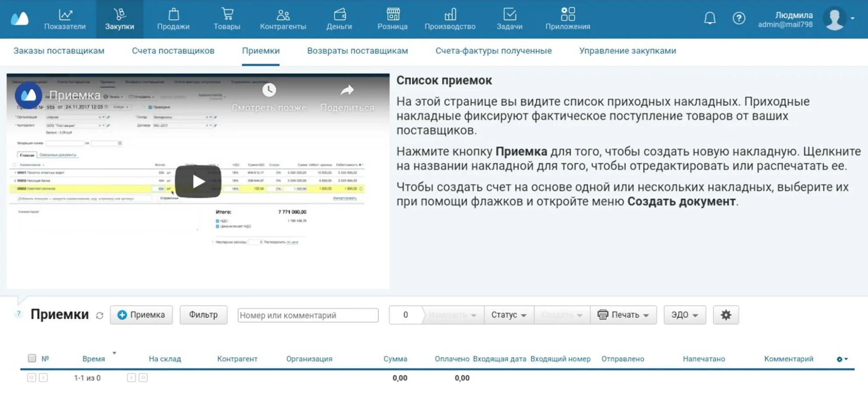Select all rows checkbox in table header

[32, 358]
